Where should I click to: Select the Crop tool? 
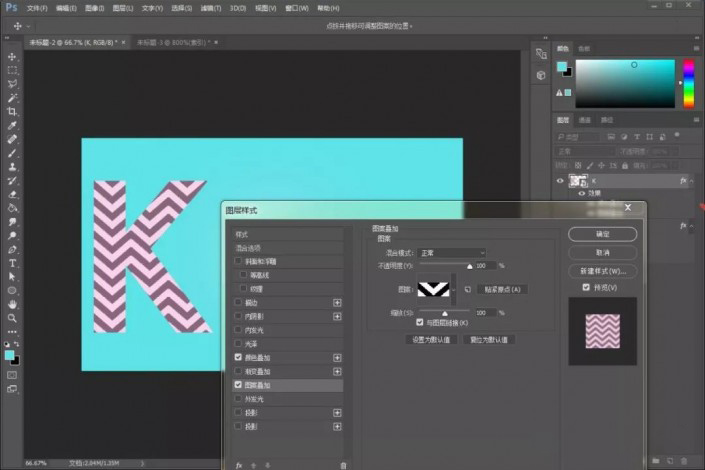(12, 111)
